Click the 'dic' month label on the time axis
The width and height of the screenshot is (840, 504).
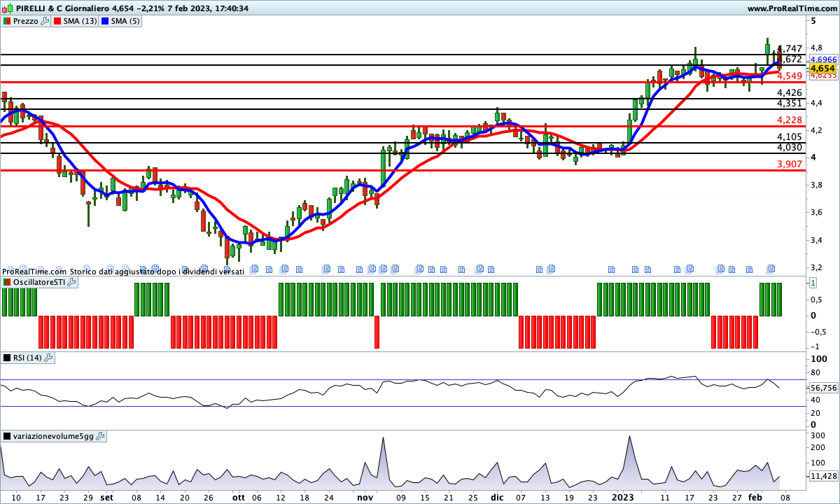496,497
